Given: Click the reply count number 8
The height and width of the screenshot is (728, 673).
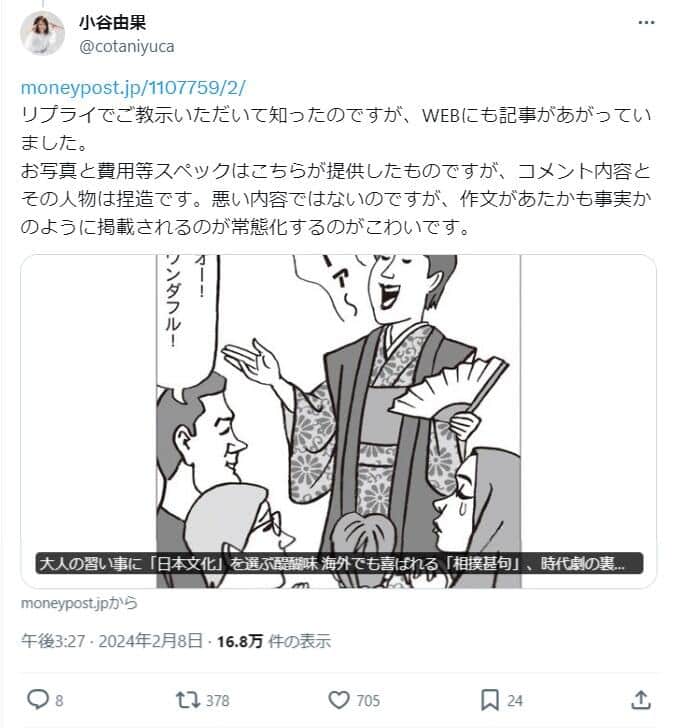Looking at the screenshot, I should (59, 700).
